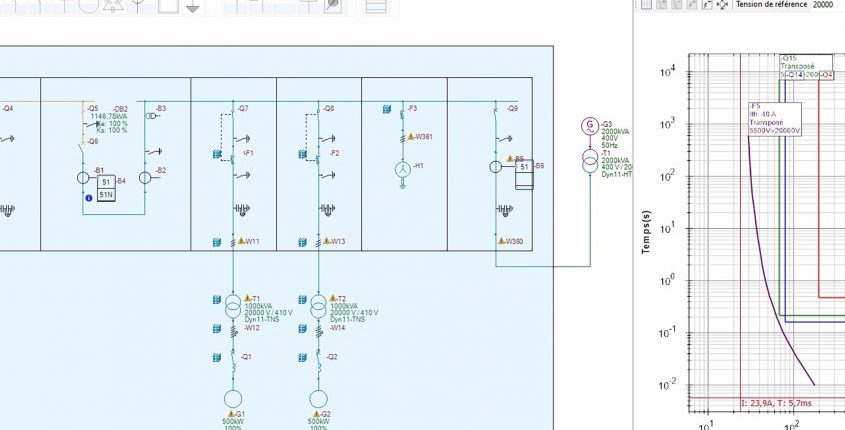Select the -B1 current transformer circle
Viewport: 845px width, 430px height.
click(x=82, y=178)
